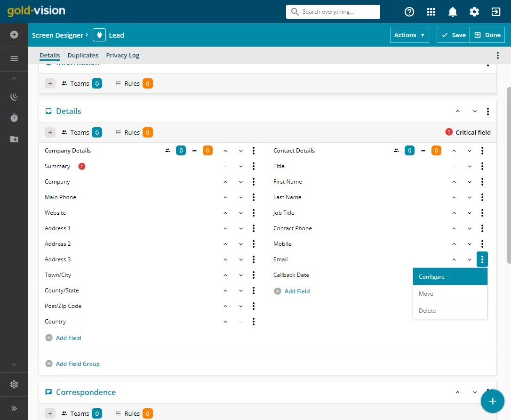Viewport: 511px width, 420px height.
Task: Click Add Field under Company Details
Action: pos(63,338)
